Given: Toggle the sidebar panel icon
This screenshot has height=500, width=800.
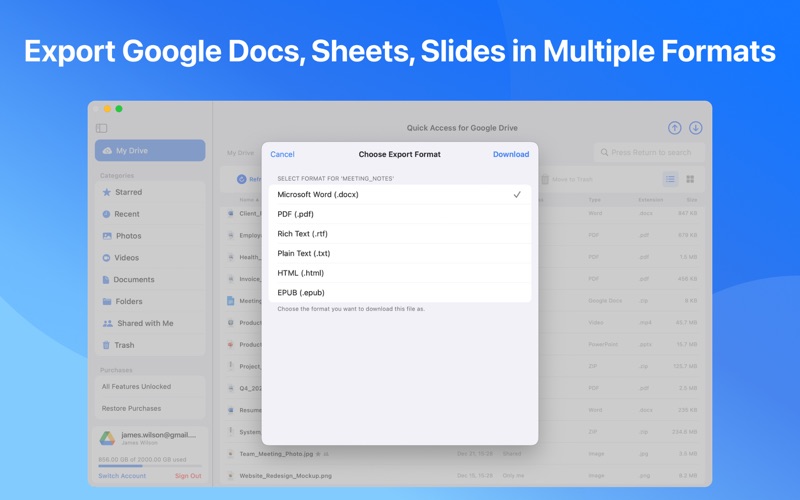Looking at the screenshot, I should (102, 128).
